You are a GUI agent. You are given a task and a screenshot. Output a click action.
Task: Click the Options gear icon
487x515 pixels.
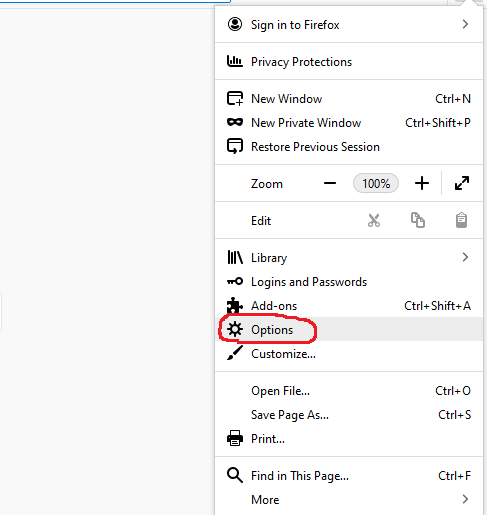[235, 329]
